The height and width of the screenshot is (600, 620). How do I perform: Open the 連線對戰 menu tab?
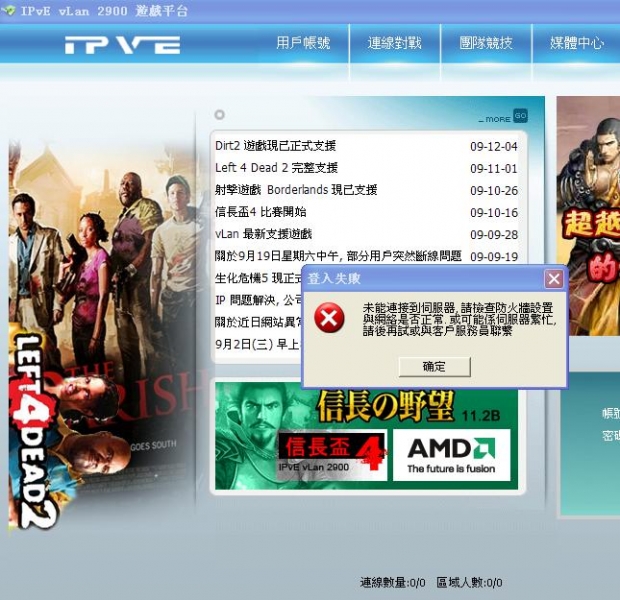click(x=395, y=43)
